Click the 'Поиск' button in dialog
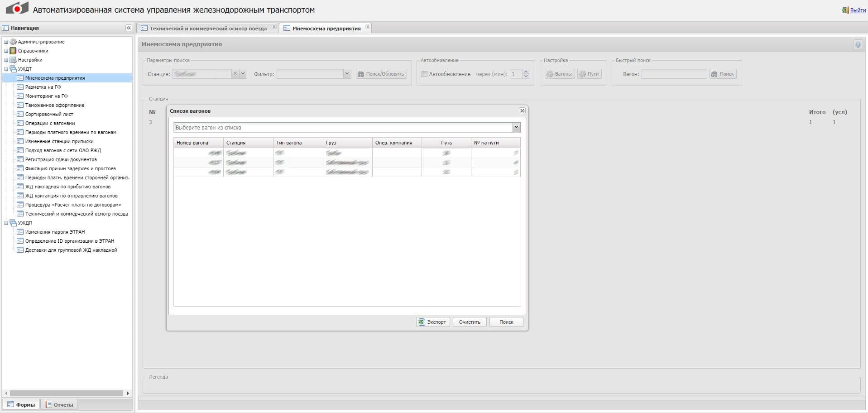Screen dimensions: 868x413 tap(506, 322)
